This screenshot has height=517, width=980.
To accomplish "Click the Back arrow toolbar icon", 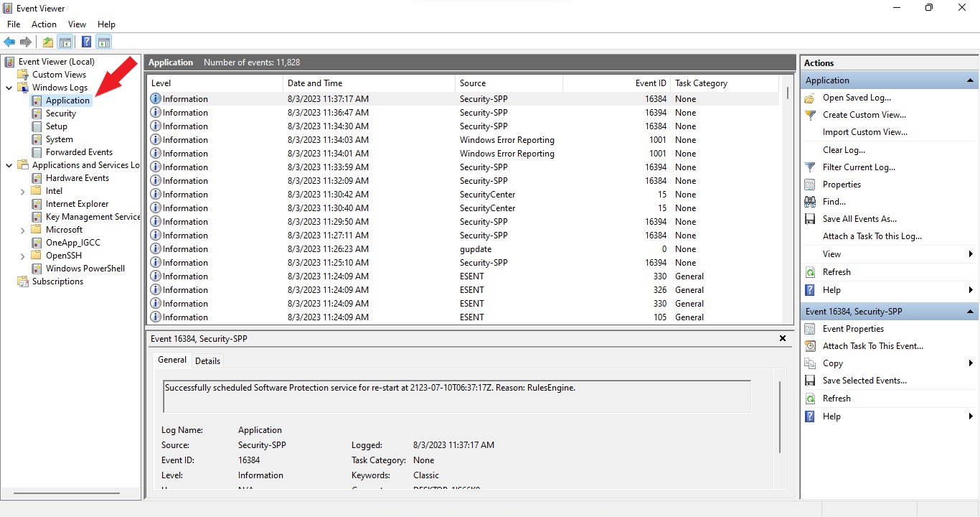I will coord(9,42).
